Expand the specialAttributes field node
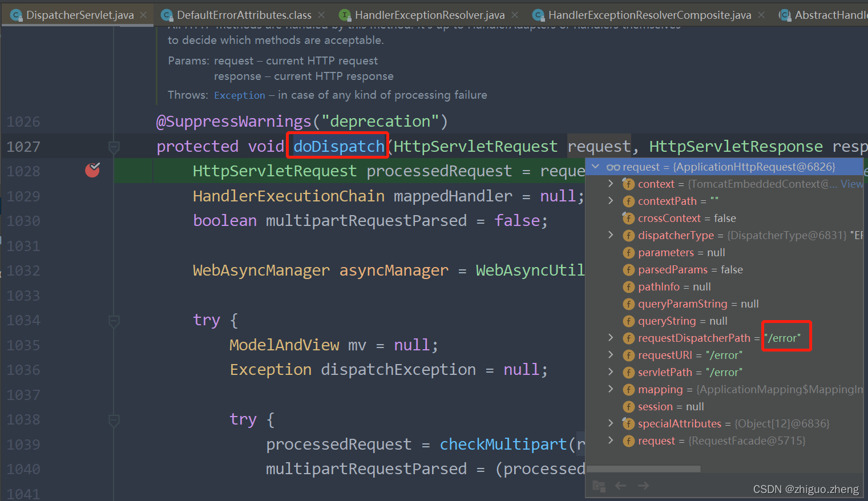 pos(611,423)
